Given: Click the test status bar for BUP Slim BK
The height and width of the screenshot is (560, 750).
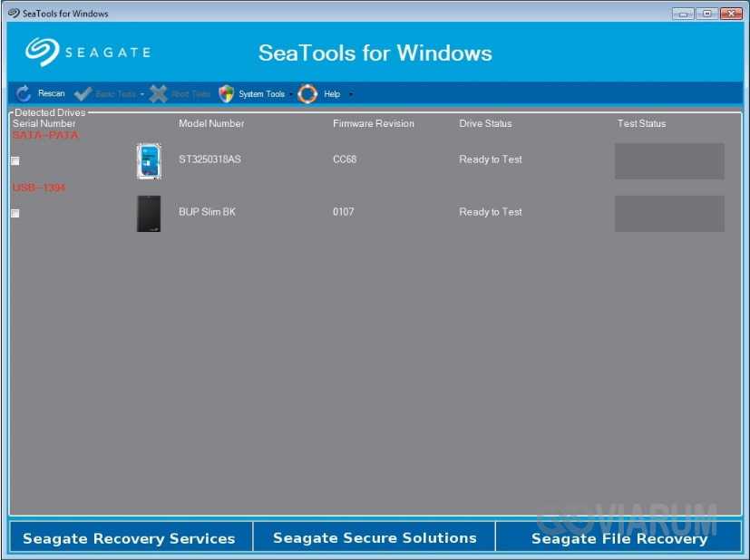Looking at the screenshot, I should coord(669,214).
